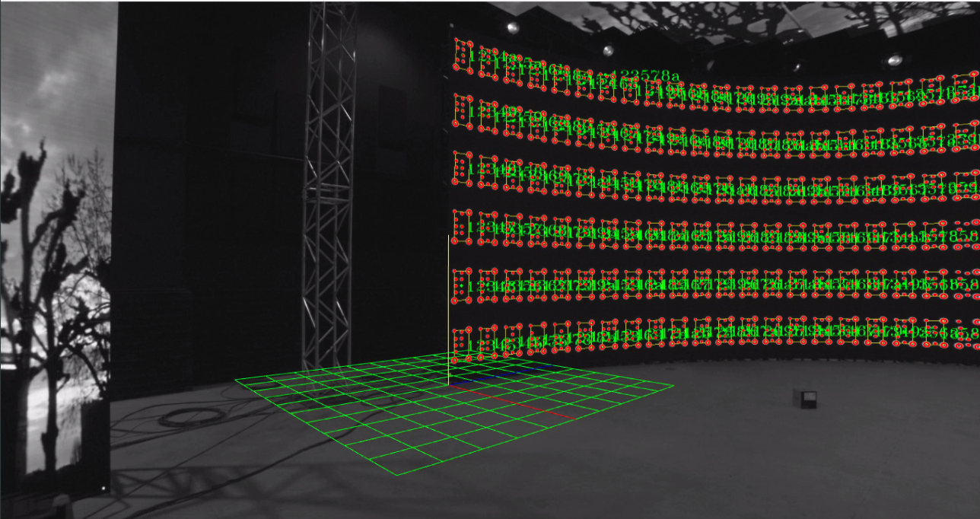Select the red axis line on floor grid

pyautogui.click(x=511, y=402)
